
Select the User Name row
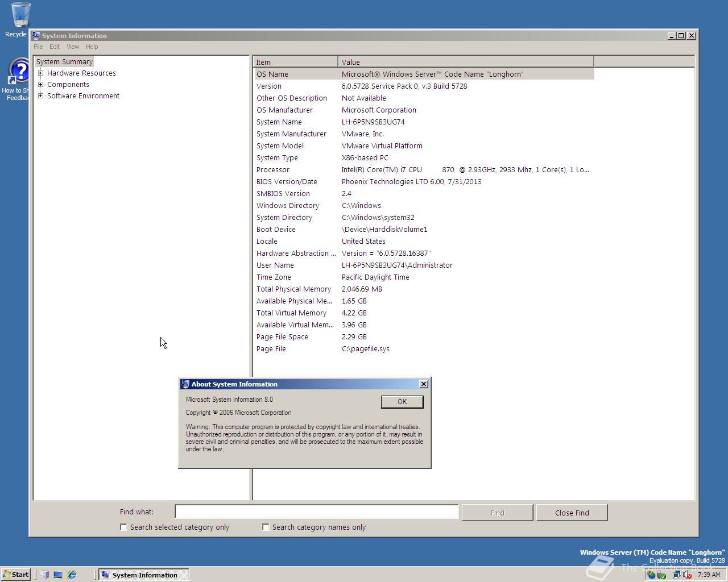tap(424, 265)
